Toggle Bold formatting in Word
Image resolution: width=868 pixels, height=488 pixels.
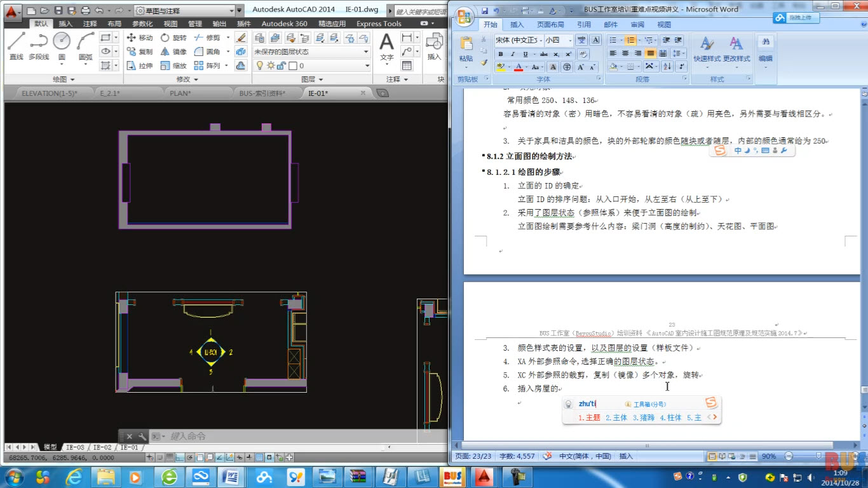click(x=501, y=54)
